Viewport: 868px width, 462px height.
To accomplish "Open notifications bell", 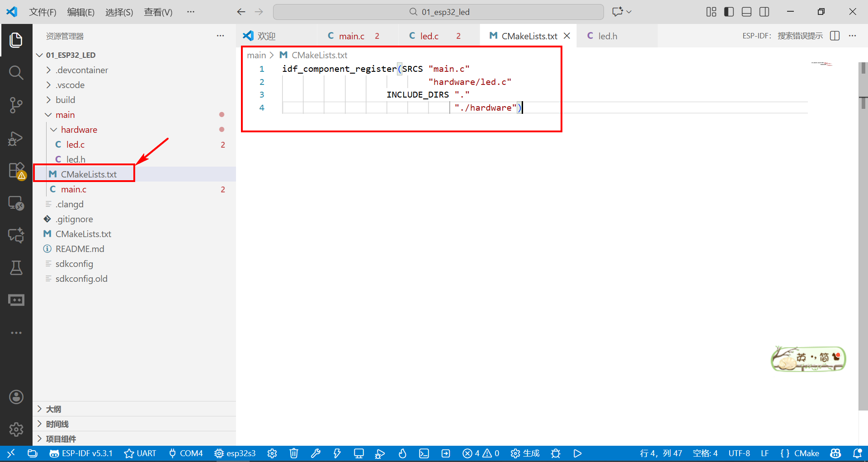I will 857,453.
